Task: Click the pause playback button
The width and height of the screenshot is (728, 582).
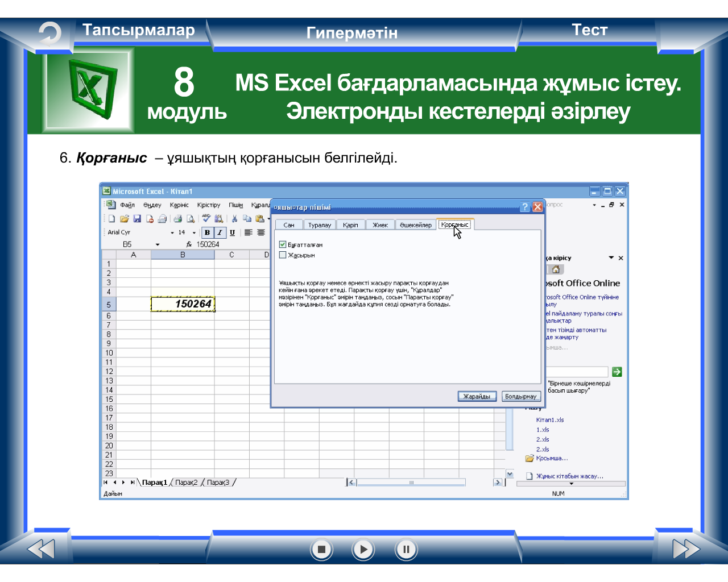Action: 406,549
